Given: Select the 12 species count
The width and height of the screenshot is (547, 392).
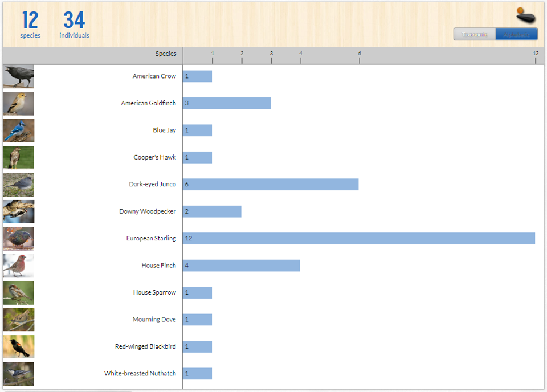Looking at the screenshot, I should coord(30,24).
